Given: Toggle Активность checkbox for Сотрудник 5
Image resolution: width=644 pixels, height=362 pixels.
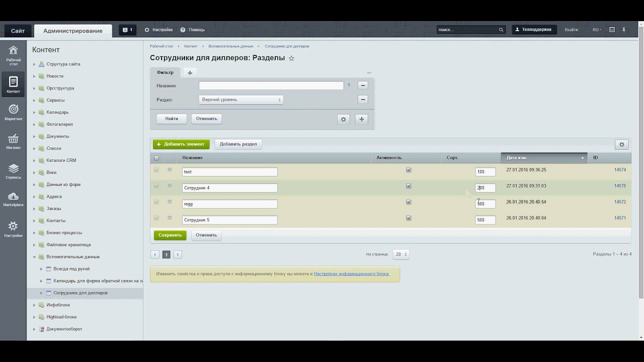Looking at the screenshot, I should click(409, 218).
